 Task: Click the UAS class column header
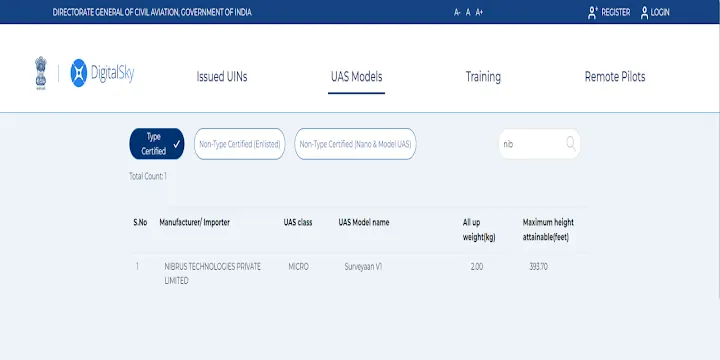click(x=298, y=222)
